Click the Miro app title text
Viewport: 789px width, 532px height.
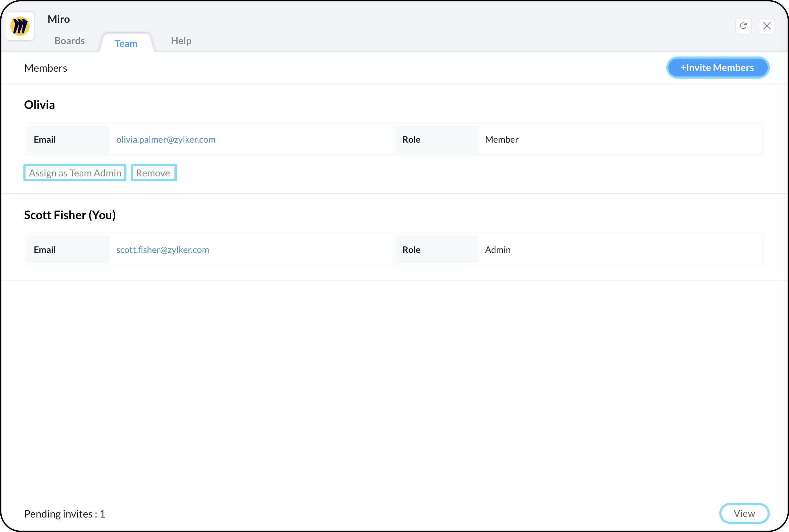point(59,19)
